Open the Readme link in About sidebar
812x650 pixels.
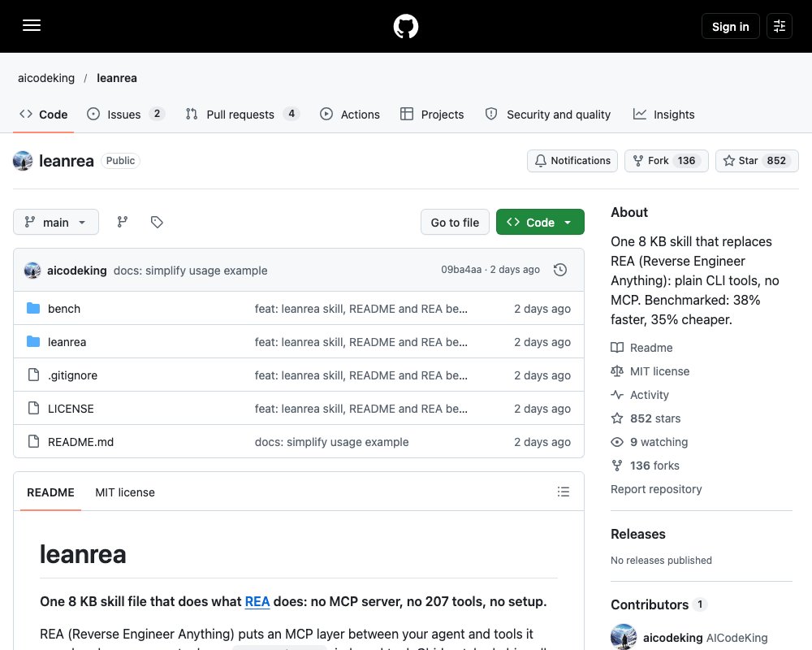click(x=642, y=348)
